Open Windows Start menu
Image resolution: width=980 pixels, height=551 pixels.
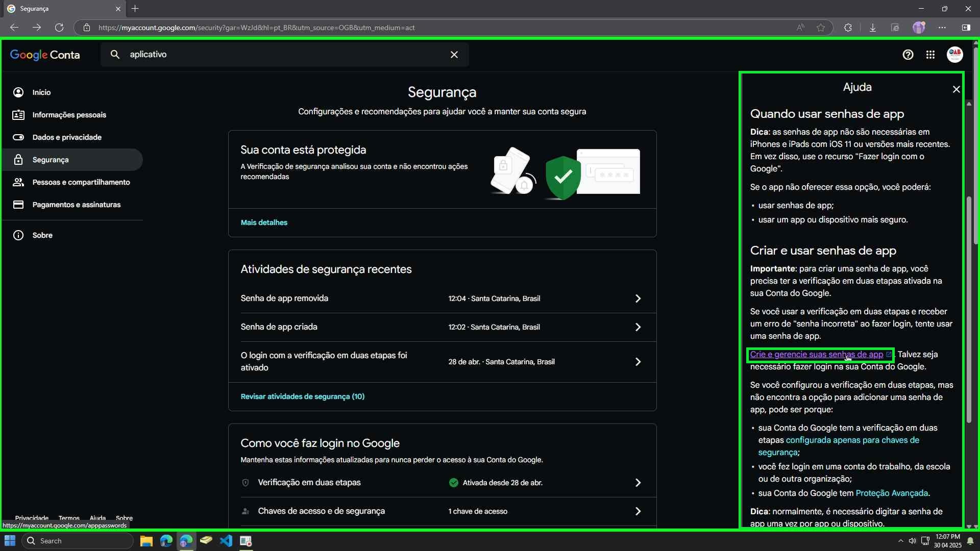coord(10,541)
